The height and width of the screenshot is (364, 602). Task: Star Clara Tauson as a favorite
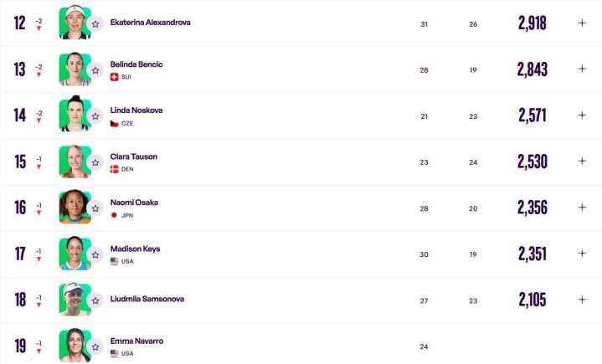pos(95,161)
